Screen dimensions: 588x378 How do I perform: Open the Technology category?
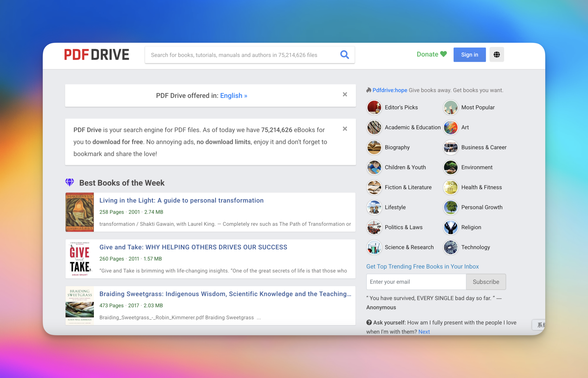(450, 247)
